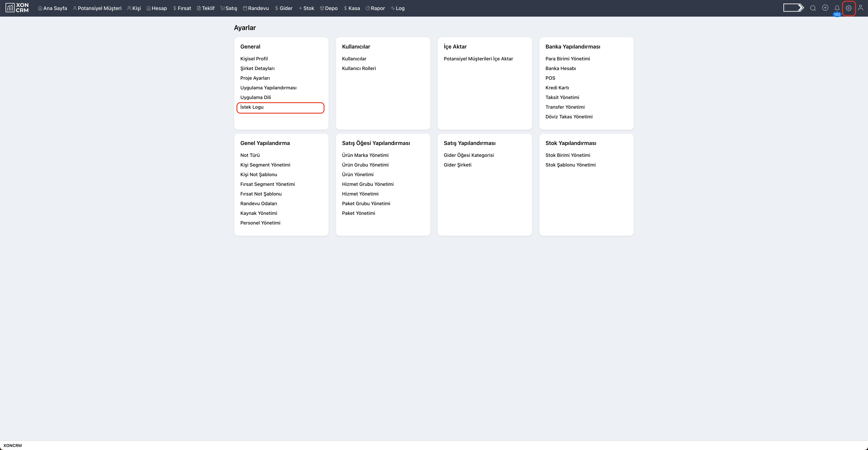Viewport: 868px width, 450px height.
Task: Select Taksit Yönetimi
Action: (x=562, y=97)
